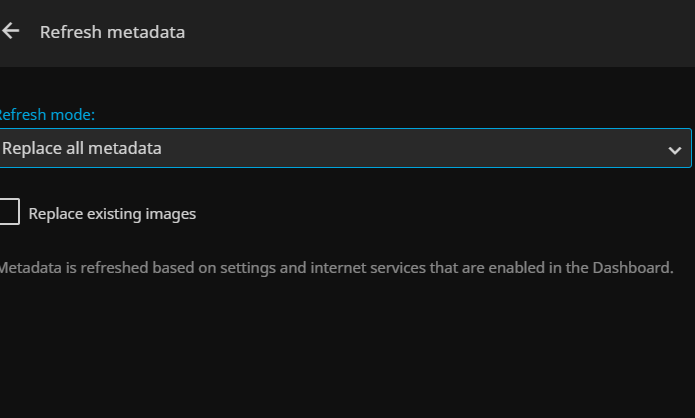The width and height of the screenshot is (695, 418).
Task: Click the empty area of the header bar
Action: (440, 32)
